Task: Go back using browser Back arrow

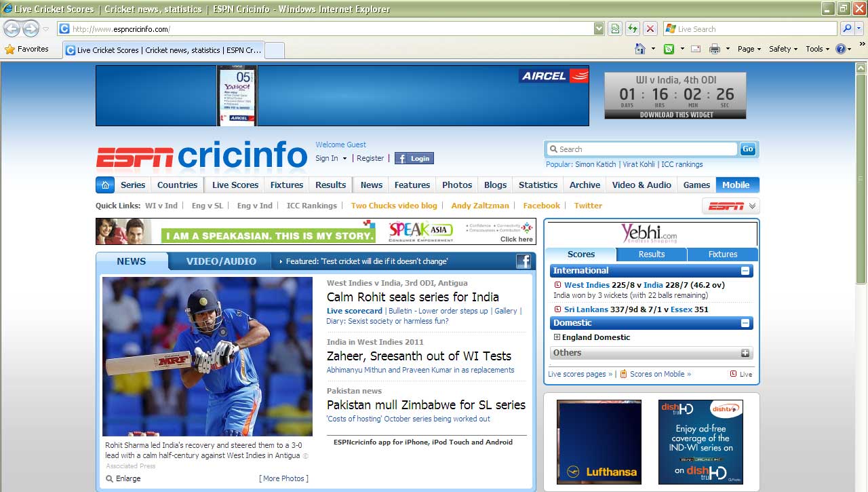Action: (12, 29)
